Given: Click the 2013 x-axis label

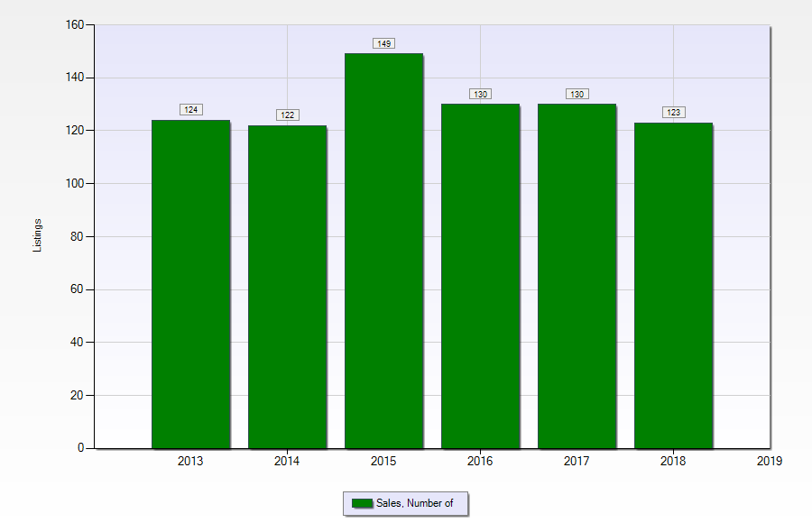Looking at the screenshot, I should [190, 461].
